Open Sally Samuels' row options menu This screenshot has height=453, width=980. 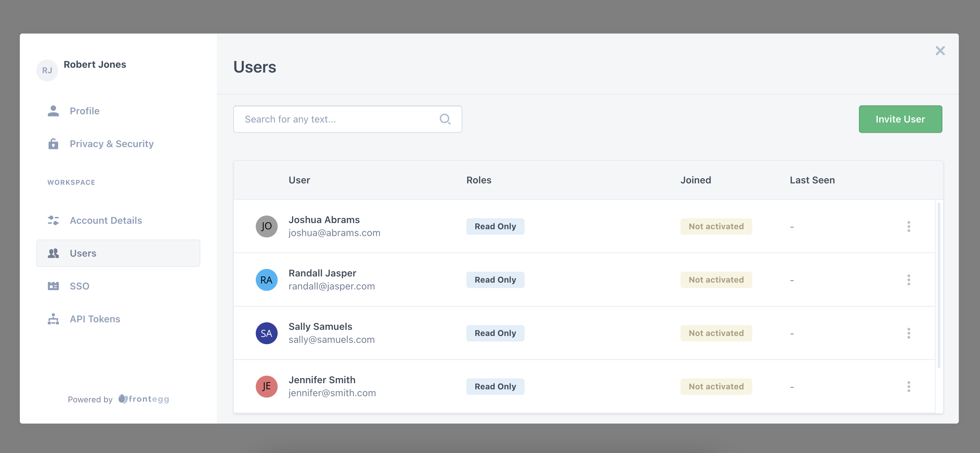click(909, 333)
